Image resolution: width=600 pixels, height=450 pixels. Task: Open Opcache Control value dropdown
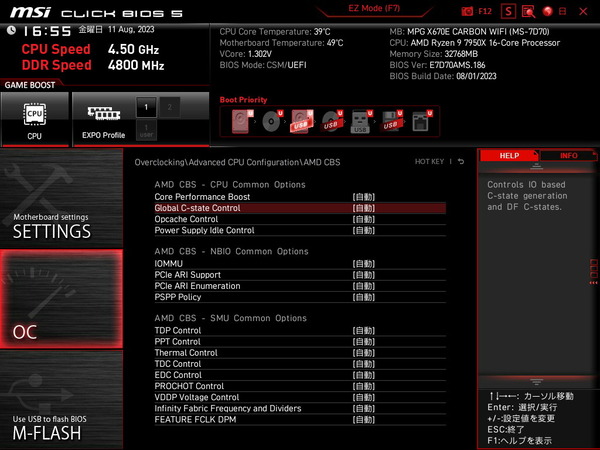pyautogui.click(x=364, y=219)
